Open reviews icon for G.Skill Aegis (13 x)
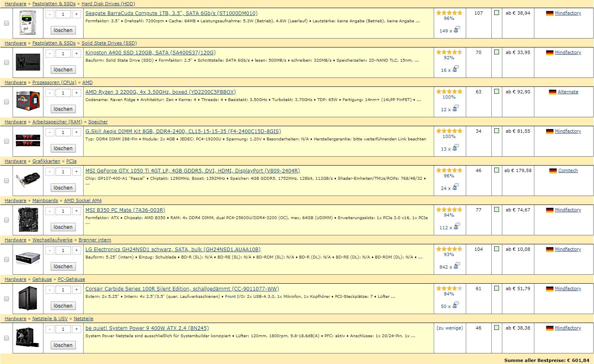The image size is (594, 364). 456,148
